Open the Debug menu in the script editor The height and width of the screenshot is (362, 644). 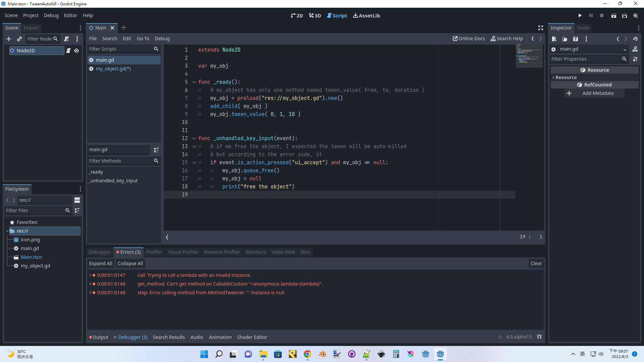click(x=162, y=39)
